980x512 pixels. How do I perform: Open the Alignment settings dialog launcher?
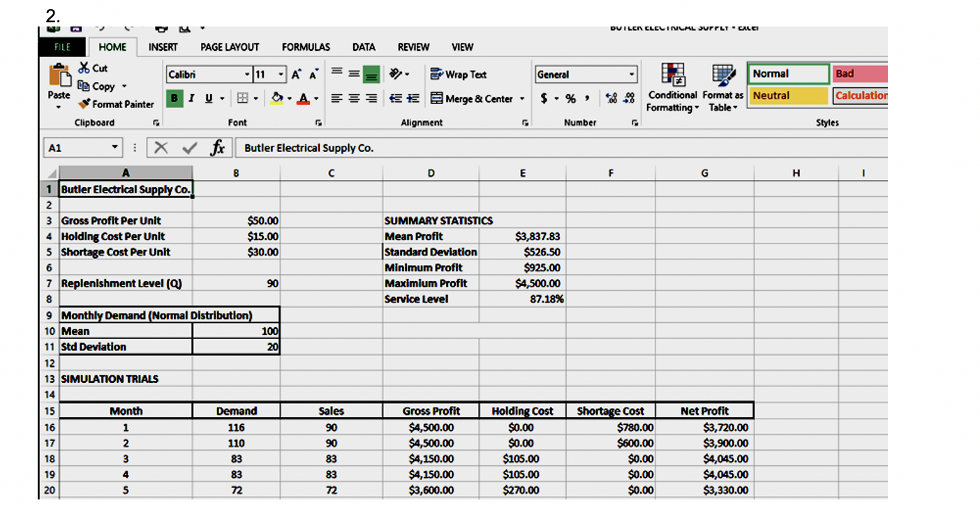526,123
